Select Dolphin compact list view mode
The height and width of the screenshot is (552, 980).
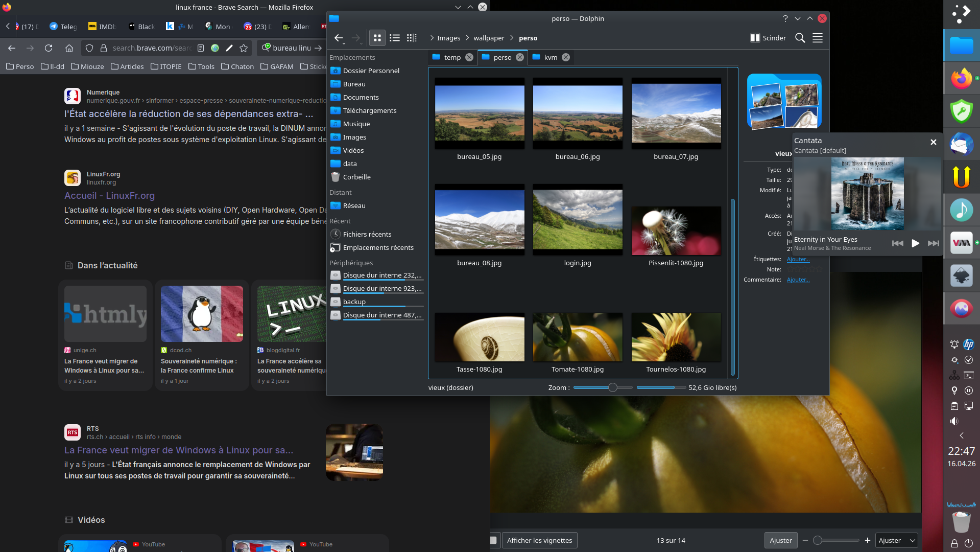pyautogui.click(x=394, y=38)
